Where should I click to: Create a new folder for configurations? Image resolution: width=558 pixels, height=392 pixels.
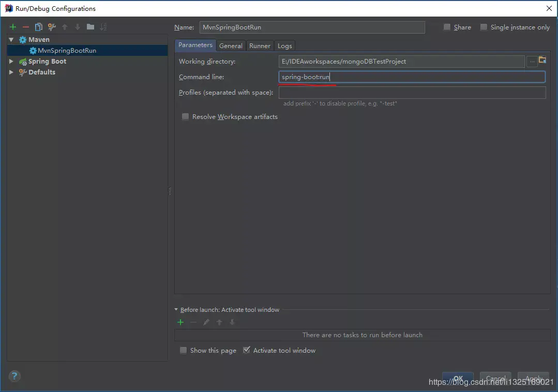[91, 27]
